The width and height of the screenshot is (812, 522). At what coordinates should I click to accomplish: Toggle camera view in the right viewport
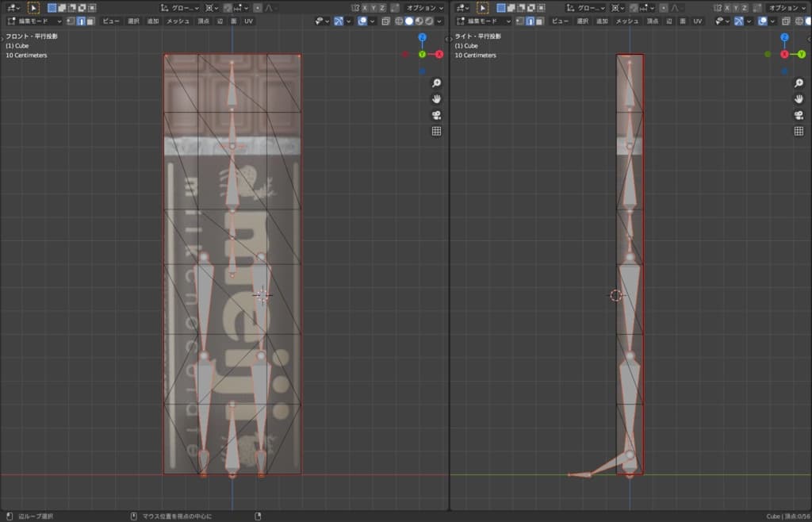pyautogui.click(x=799, y=115)
